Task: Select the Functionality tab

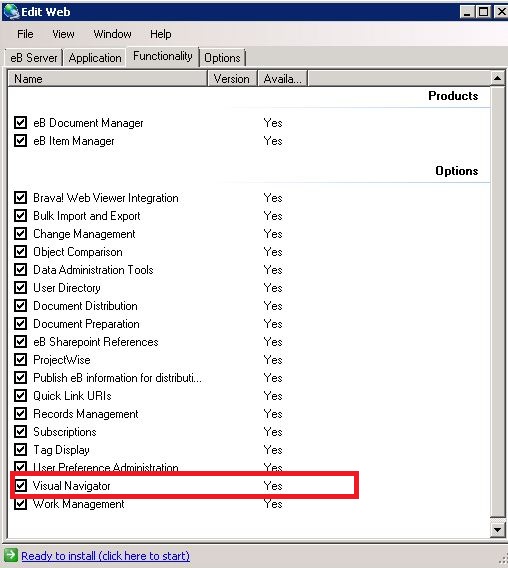Action: (x=163, y=56)
